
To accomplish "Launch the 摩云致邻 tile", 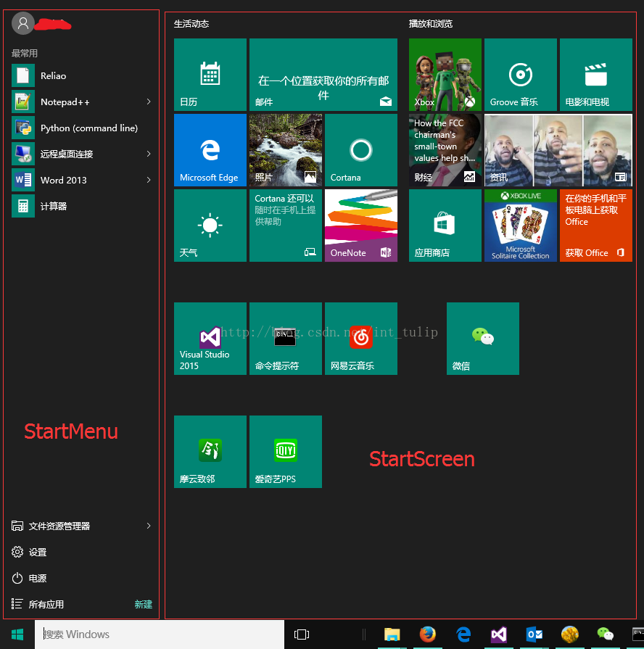I will click(x=210, y=452).
